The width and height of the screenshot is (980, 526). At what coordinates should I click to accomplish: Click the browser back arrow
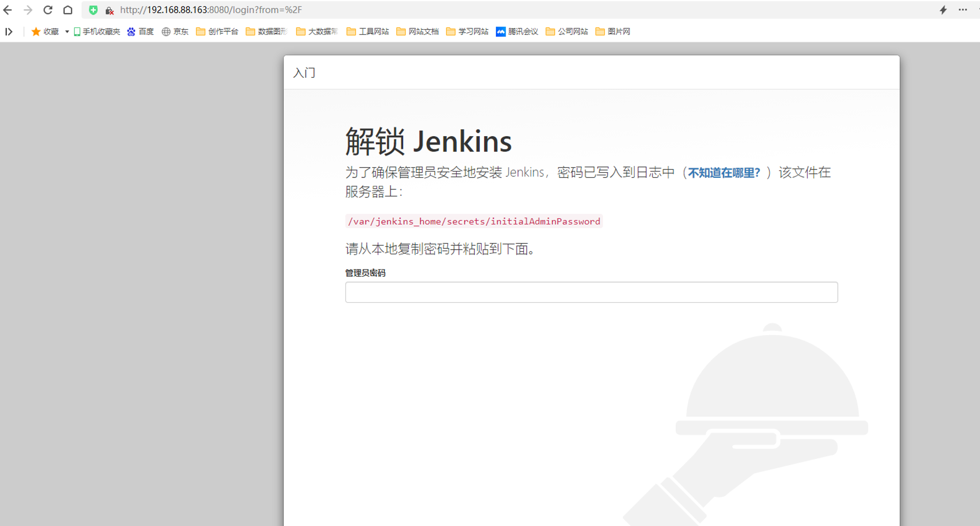tap(8, 10)
